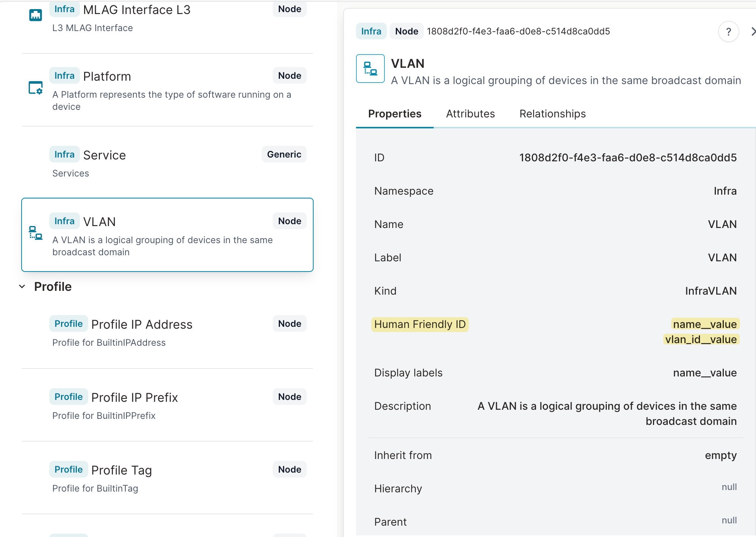Open the Profile IP Address entry
Viewport: 756px width, 537px height.
click(x=167, y=333)
